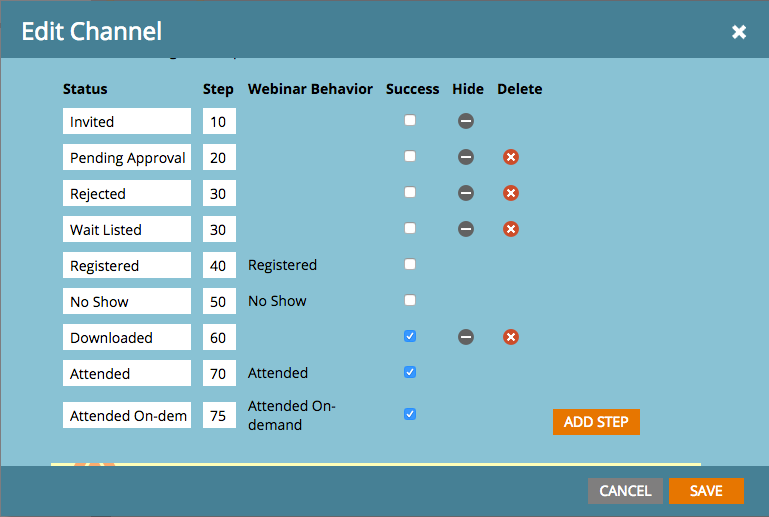Hide the Pending Approval status

[x=466, y=157]
